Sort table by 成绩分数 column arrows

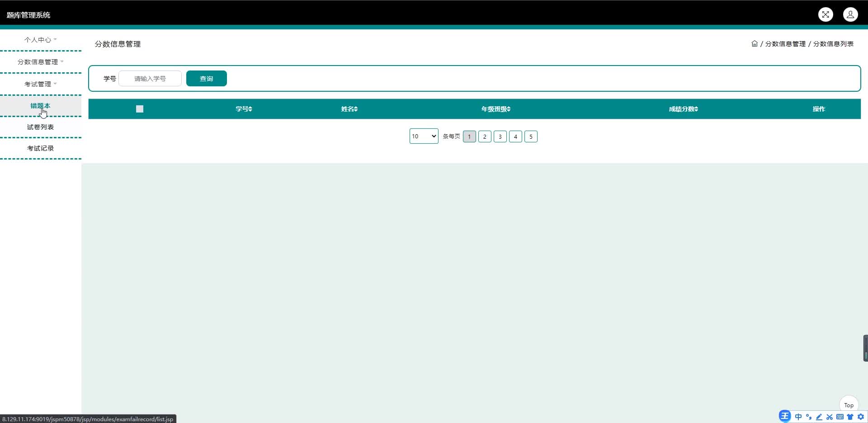click(x=696, y=109)
